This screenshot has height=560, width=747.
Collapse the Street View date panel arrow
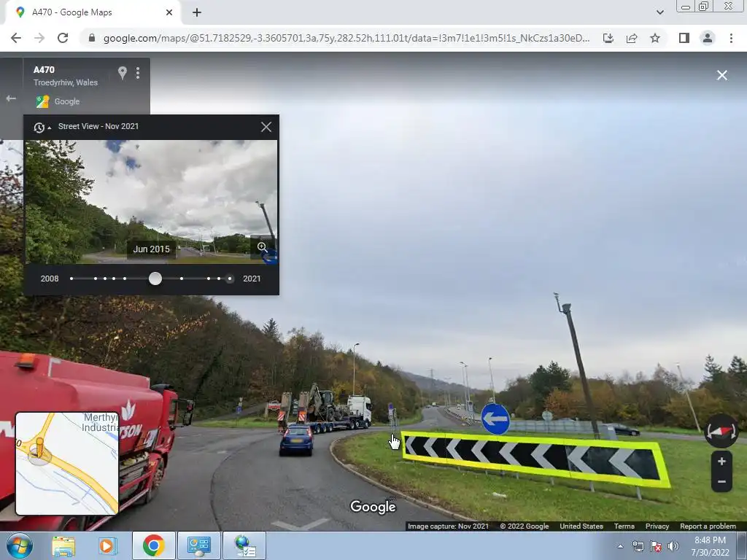[50, 128]
